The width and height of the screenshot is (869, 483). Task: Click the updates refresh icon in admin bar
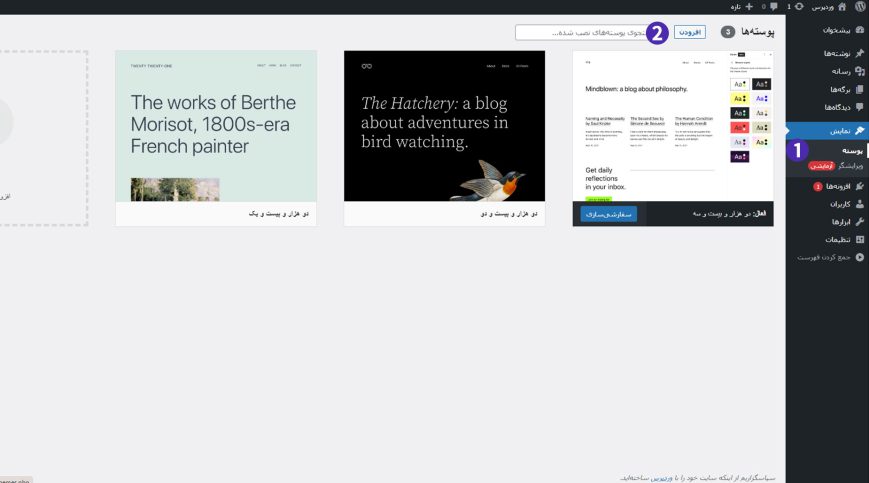point(796,6)
